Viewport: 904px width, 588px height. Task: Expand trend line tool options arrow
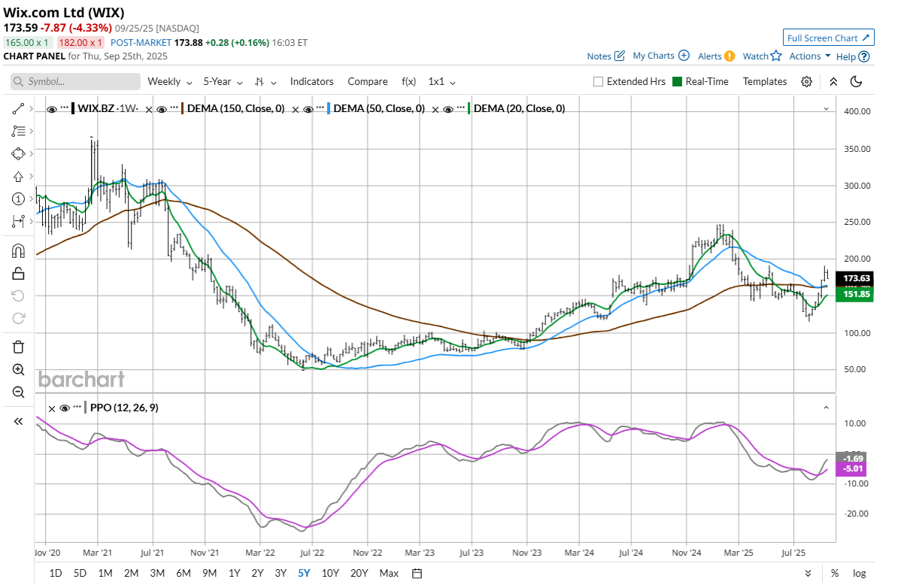pyautogui.click(x=31, y=110)
